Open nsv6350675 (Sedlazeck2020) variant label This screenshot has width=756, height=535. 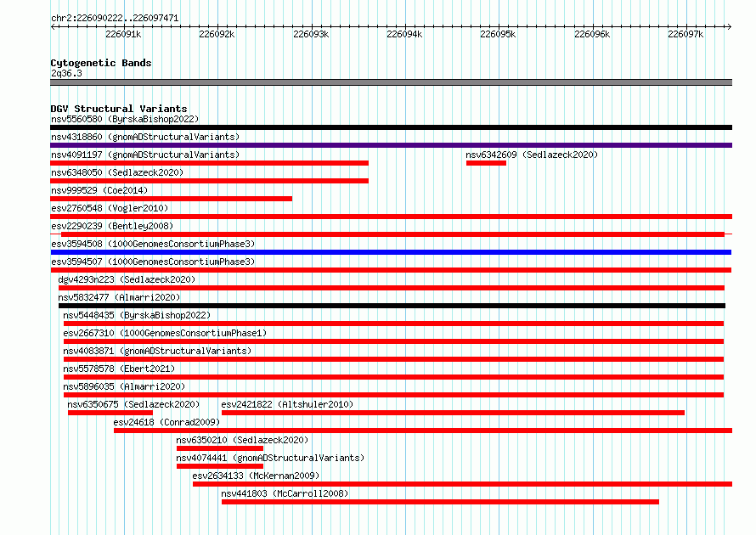tap(133, 404)
